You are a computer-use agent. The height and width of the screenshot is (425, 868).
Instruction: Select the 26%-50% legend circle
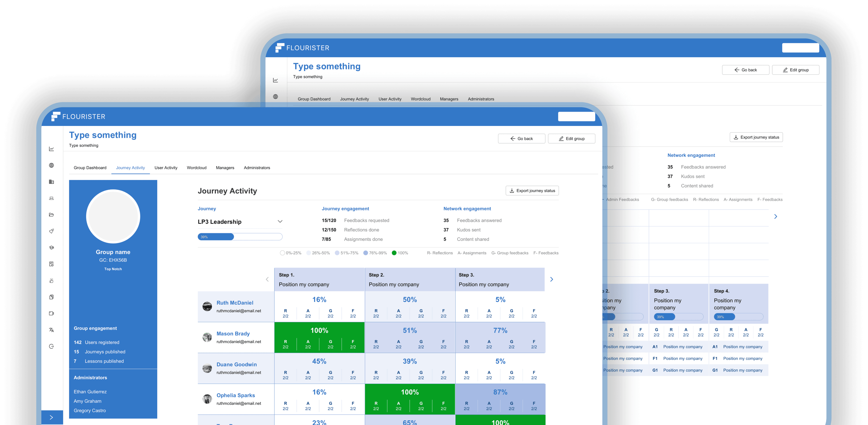click(309, 253)
